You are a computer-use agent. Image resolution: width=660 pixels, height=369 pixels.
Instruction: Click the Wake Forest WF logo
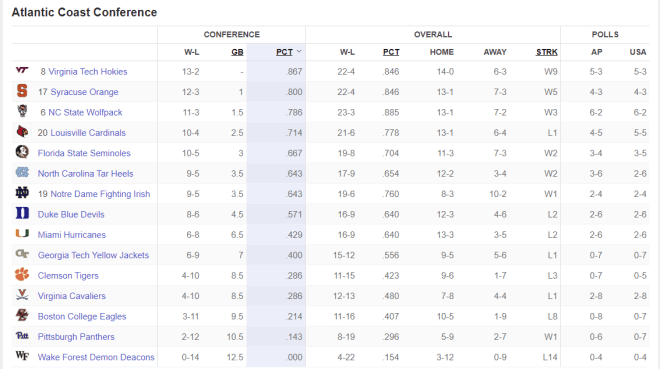pos(22,356)
